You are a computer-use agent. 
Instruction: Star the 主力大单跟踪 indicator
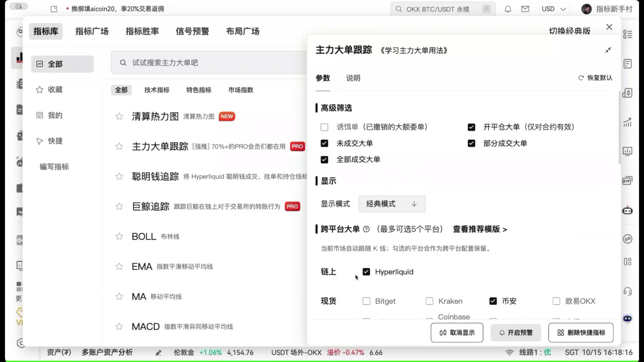point(119,146)
